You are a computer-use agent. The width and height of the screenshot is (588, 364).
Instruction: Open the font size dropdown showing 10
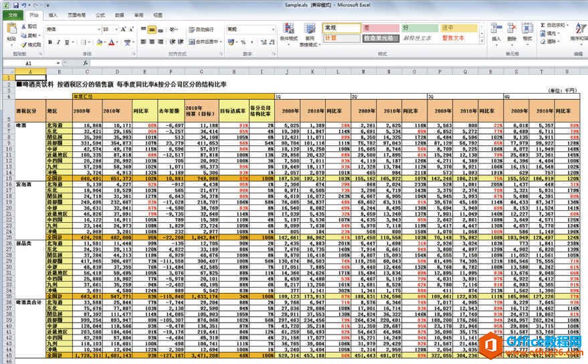tap(116, 29)
